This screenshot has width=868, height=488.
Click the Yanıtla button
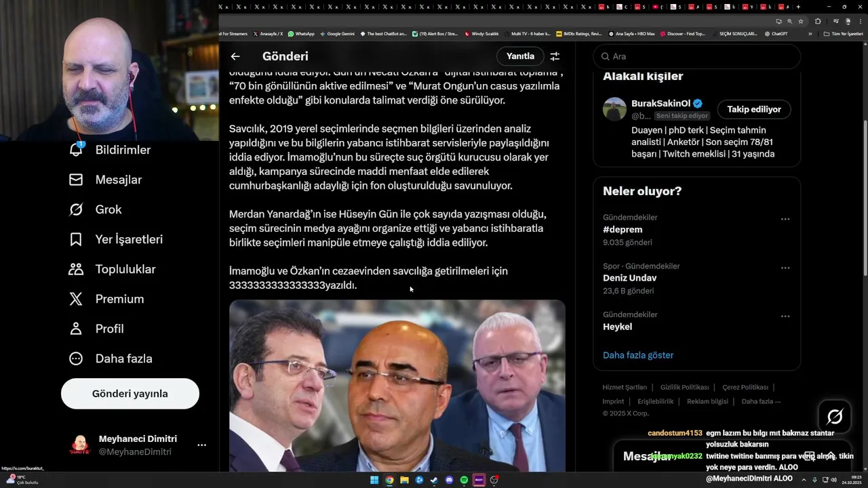click(x=520, y=56)
